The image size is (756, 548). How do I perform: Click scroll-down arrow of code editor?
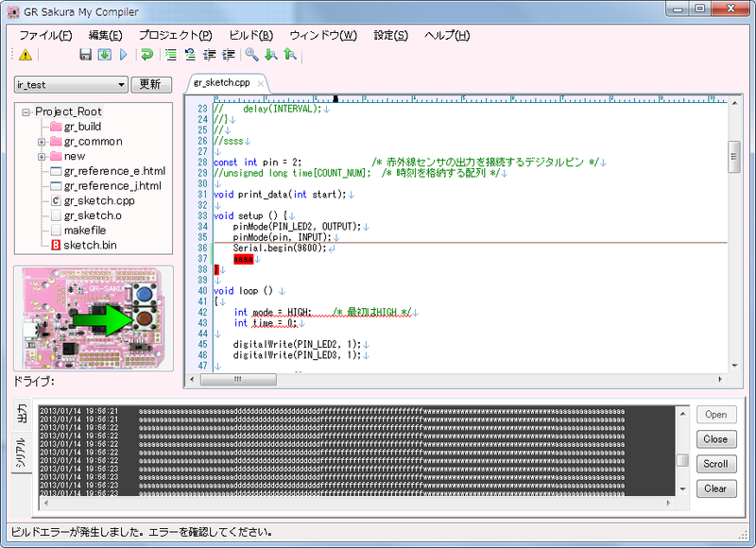tap(734, 366)
